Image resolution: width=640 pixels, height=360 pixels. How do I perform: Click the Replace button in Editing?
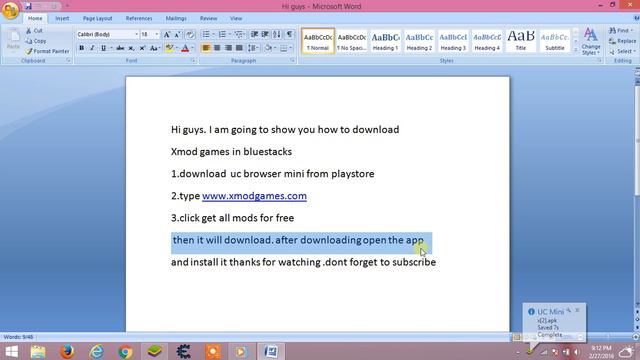[x=622, y=41]
